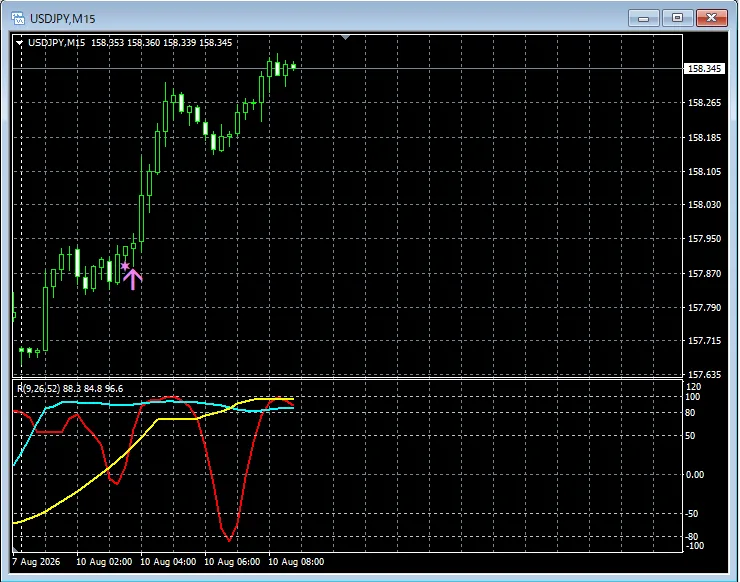
Task: Select the pink up-arrow buy signal
Action: tap(133, 279)
